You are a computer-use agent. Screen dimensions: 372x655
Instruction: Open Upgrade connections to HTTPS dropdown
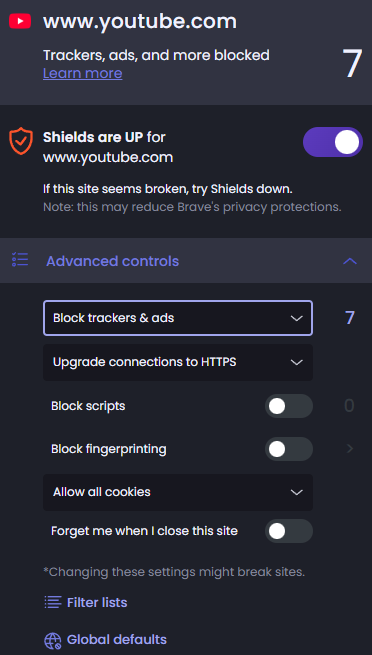(178, 362)
